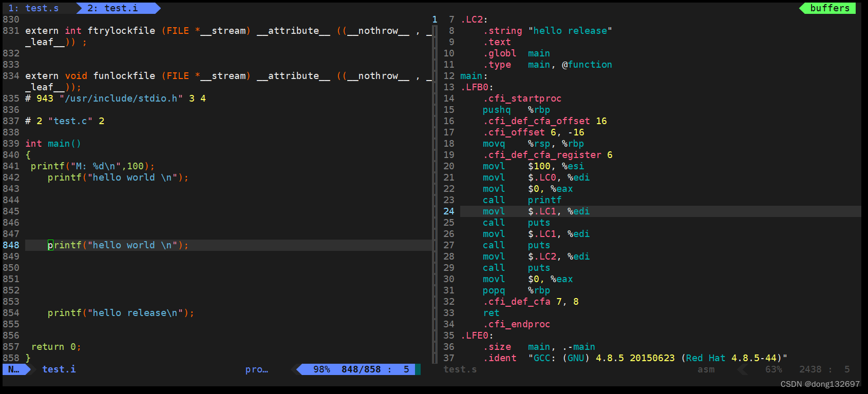The width and height of the screenshot is (868, 394).
Task: Click the movl $.LC2, %edi instruction
Action: pos(536,257)
